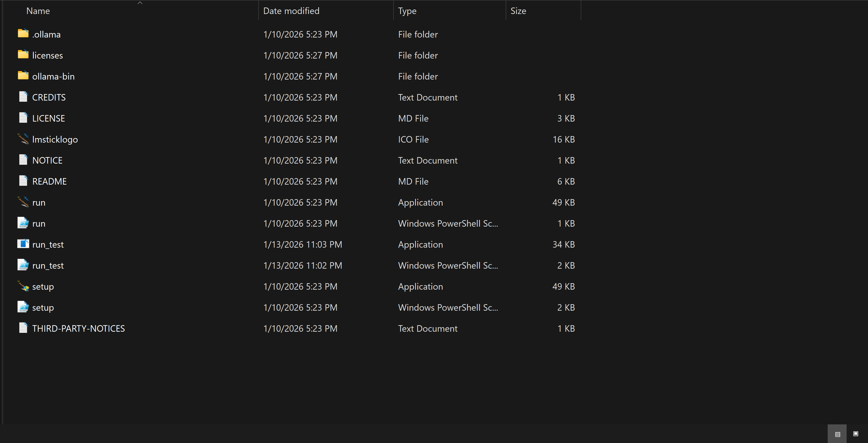
Task: Select the LICENSE MD file
Action: [48, 118]
